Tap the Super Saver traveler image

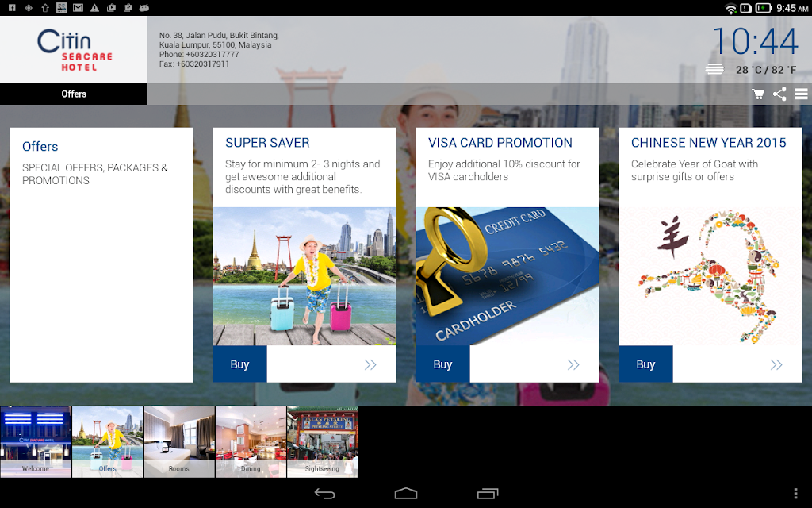point(304,276)
